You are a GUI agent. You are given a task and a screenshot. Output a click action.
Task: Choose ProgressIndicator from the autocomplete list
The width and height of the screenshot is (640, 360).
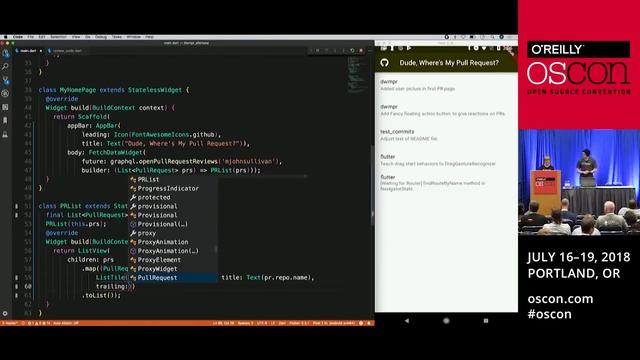coord(173,189)
